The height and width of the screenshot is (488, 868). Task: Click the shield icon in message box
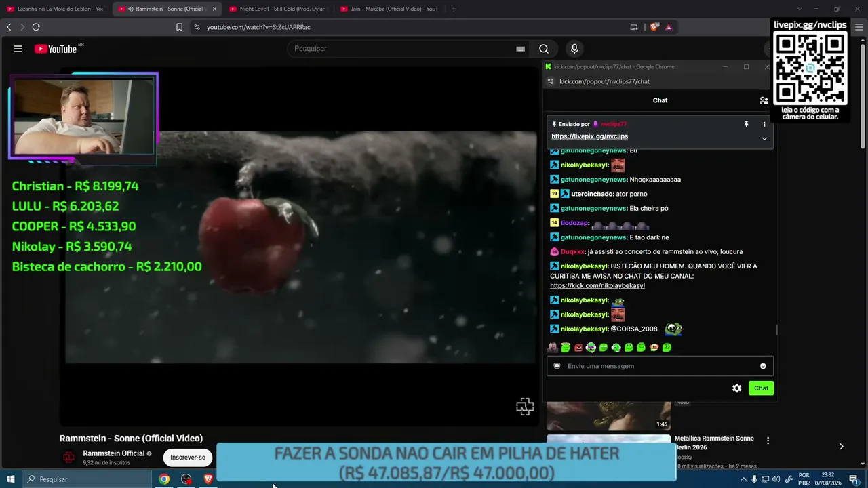coord(557,366)
